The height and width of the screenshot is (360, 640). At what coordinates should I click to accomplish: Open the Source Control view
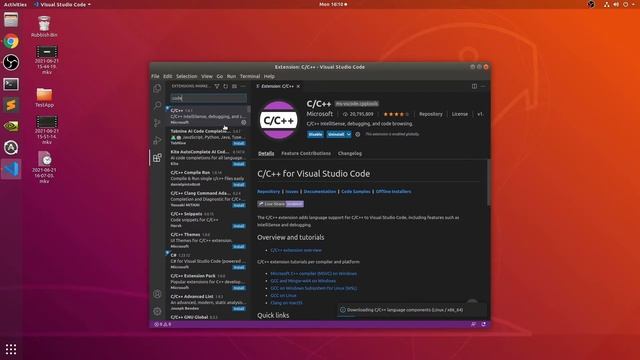pyautogui.click(x=157, y=122)
